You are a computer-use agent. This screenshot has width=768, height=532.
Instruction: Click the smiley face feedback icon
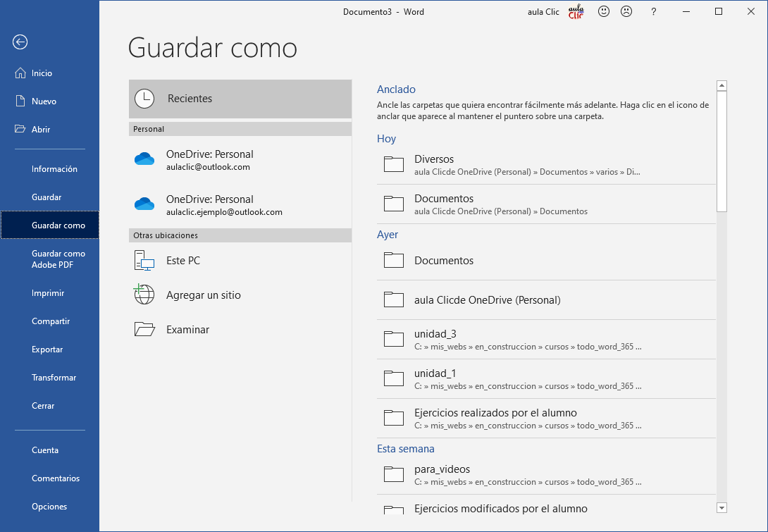[604, 12]
